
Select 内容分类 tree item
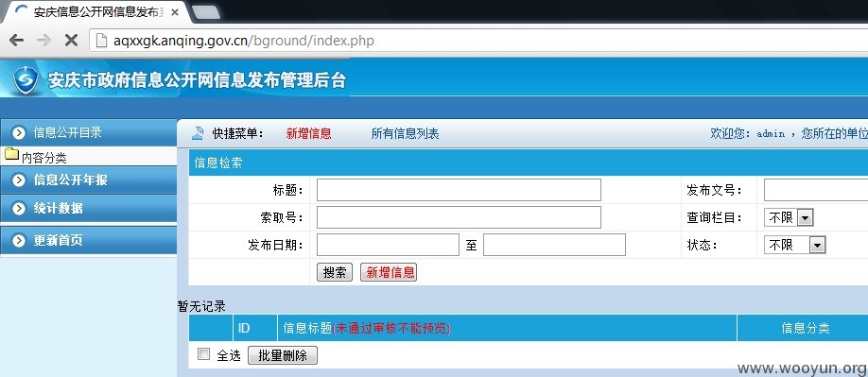click(x=43, y=158)
